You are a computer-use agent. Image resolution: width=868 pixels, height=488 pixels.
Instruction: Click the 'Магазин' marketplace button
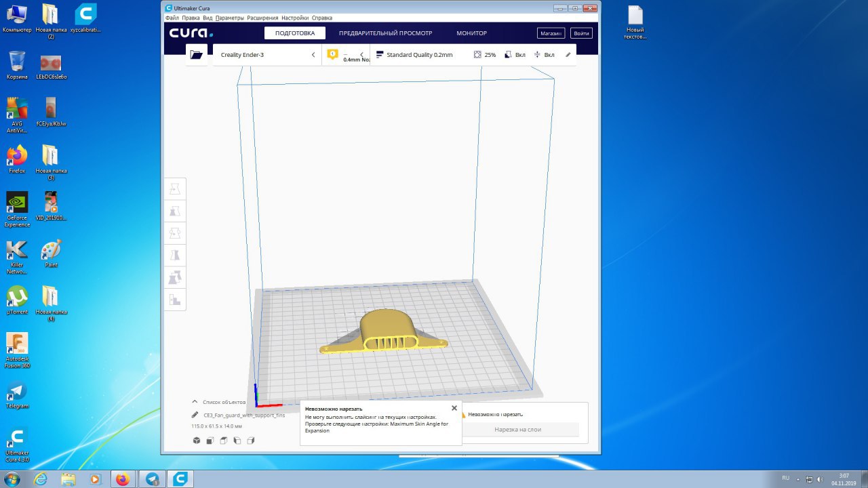coord(551,33)
